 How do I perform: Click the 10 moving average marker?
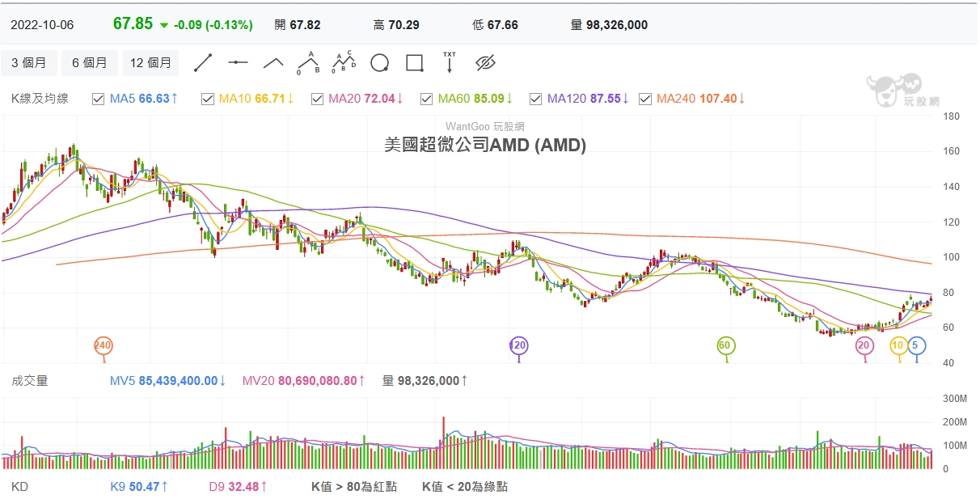(x=898, y=345)
